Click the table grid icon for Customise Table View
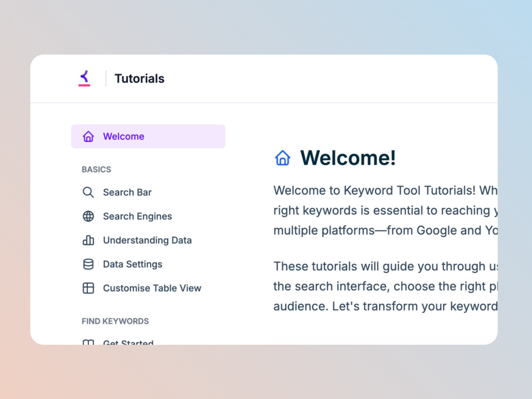This screenshot has height=399, width=532. [88, 288]
